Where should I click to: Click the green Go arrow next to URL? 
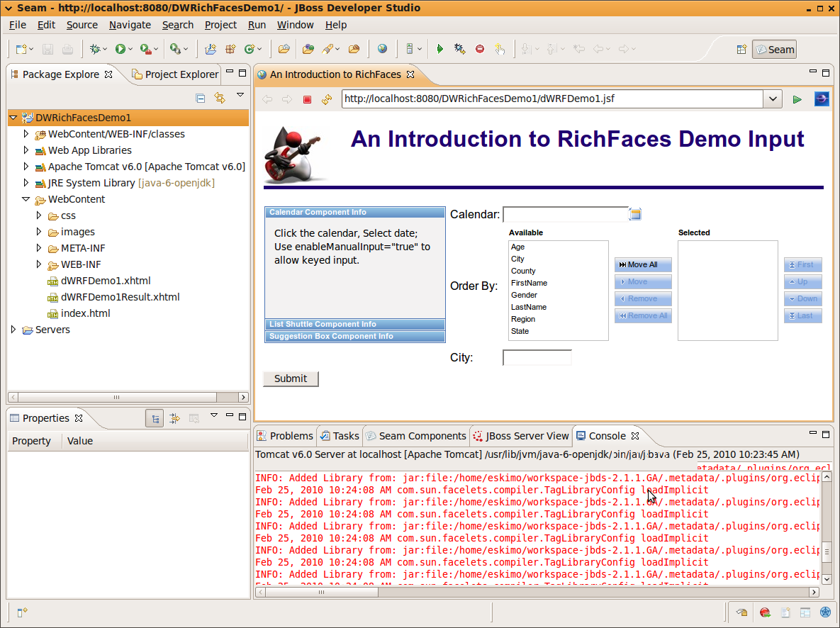(x=797, y=99)
